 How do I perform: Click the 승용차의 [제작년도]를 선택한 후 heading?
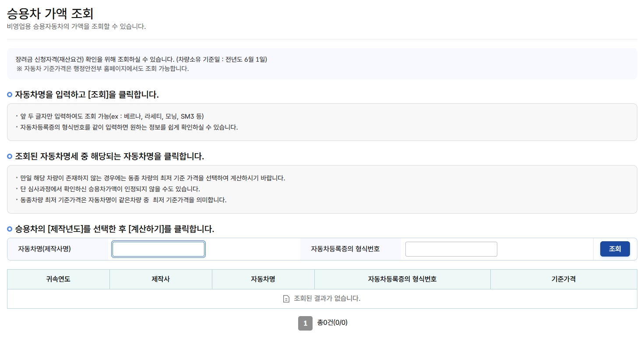click(114, 229)
